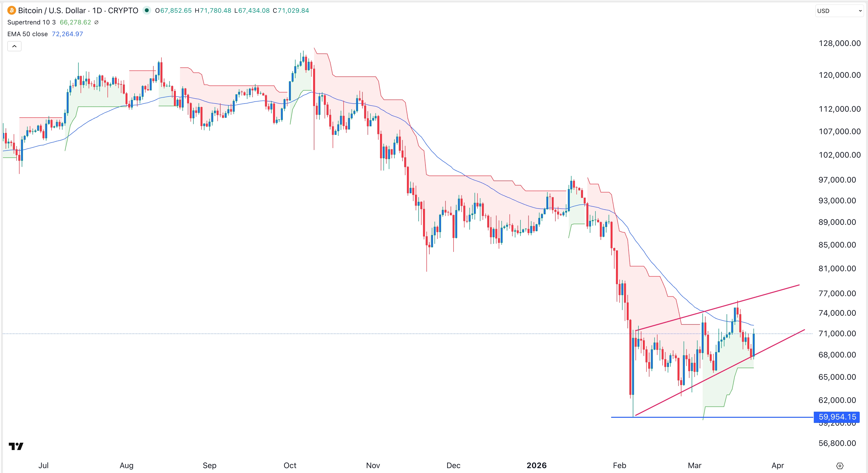Click the Supertrend value 66,278.62
The height and width of the screenshot is (473, 868).
coord(75,22)
